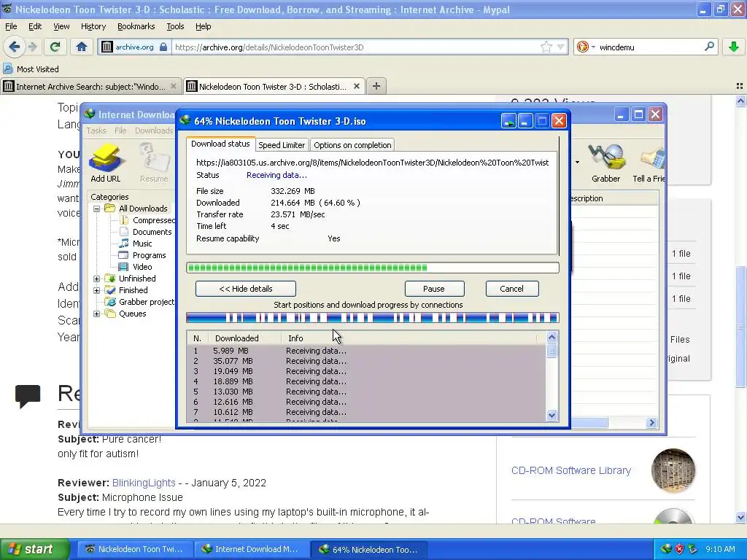Image resolution: width=747 pixels, height=560 pixels.
Task: Close the Internet Archive Search tab
Action: (x=174, y=86)
